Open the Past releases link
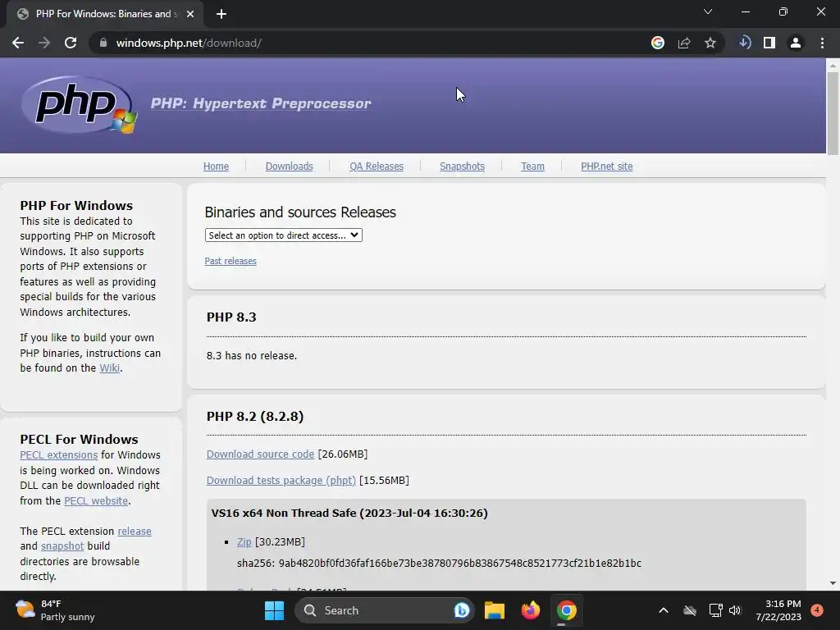This screenshot has height=630, width=840. [x=231, y=261]
